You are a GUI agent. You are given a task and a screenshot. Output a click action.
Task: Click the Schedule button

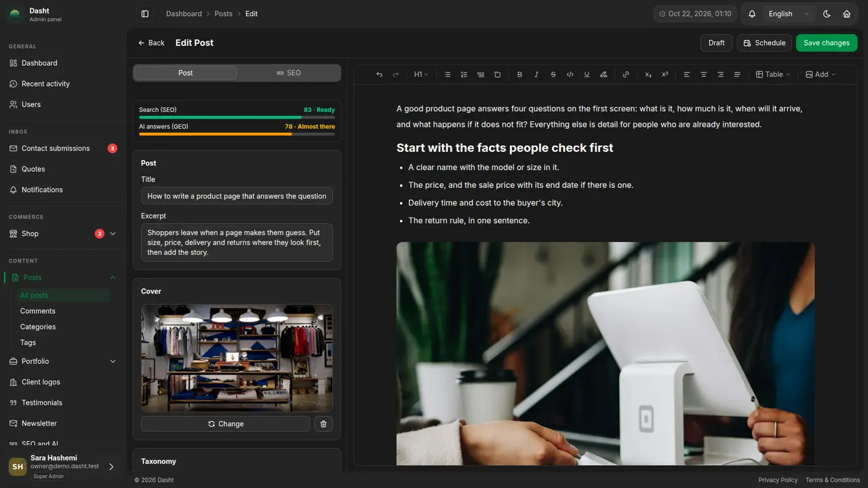(764, 43)
